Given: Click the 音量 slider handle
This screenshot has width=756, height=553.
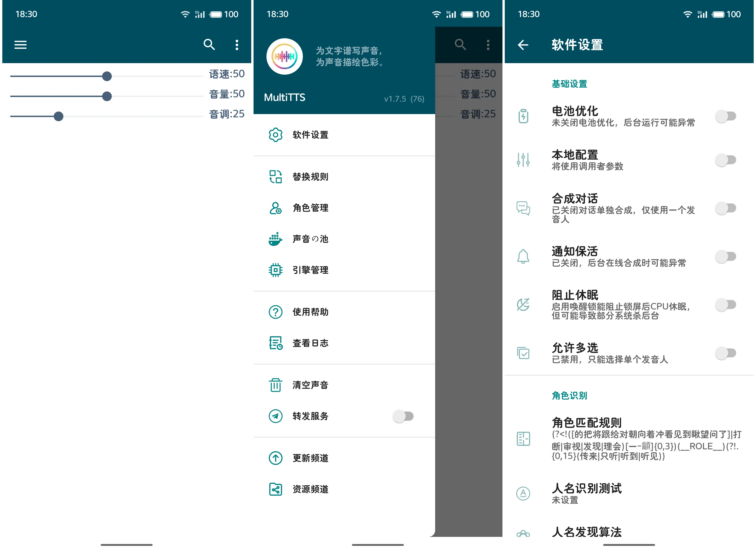Looking at the screenshot, I should pyautogui.click(x=107, y=96).
